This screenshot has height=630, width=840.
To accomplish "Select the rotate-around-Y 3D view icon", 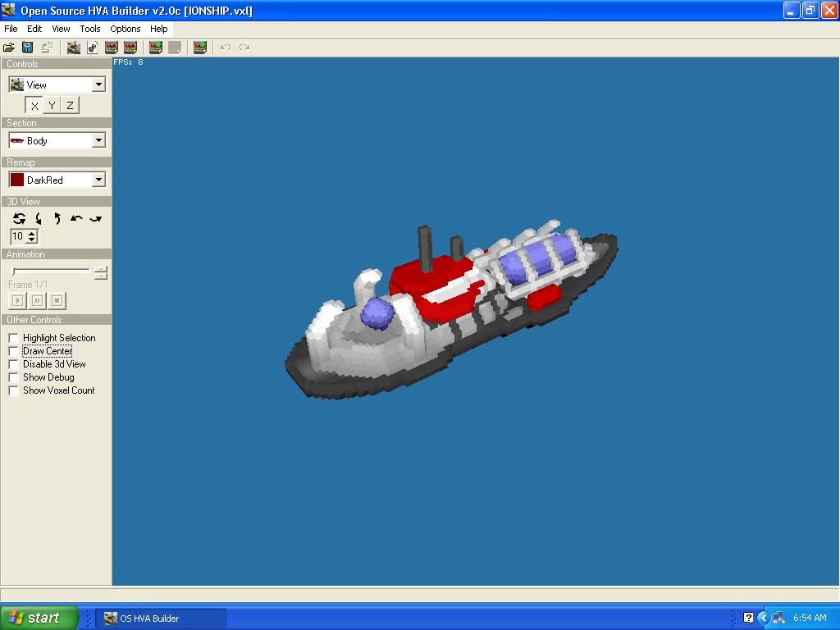I will [x=38, y=219].
